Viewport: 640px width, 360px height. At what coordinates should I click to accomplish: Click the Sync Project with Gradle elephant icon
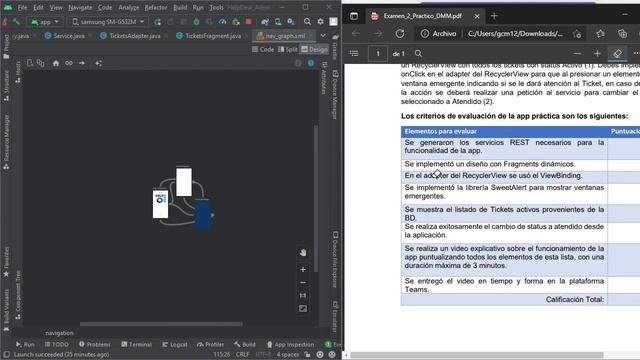tap(265, 22)
